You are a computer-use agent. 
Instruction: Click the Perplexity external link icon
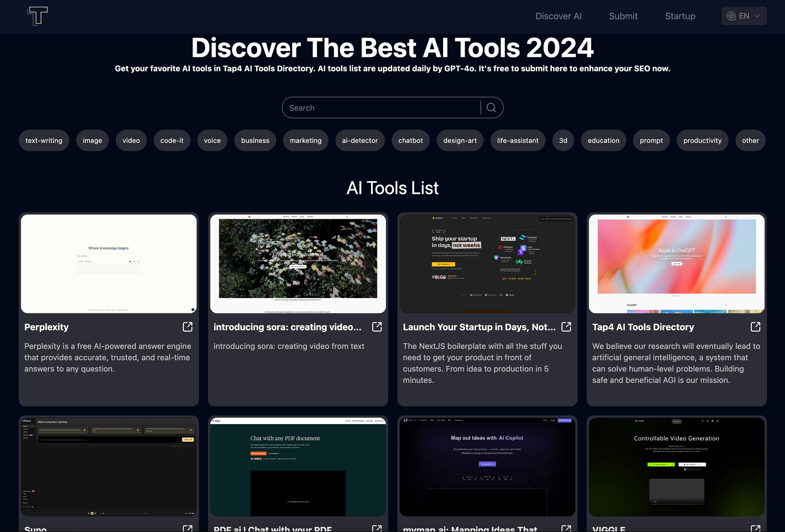187,327
